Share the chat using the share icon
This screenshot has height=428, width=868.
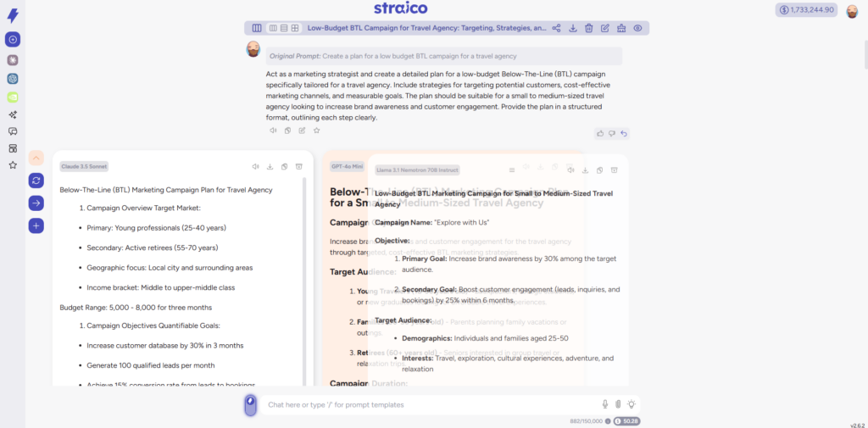556,28
